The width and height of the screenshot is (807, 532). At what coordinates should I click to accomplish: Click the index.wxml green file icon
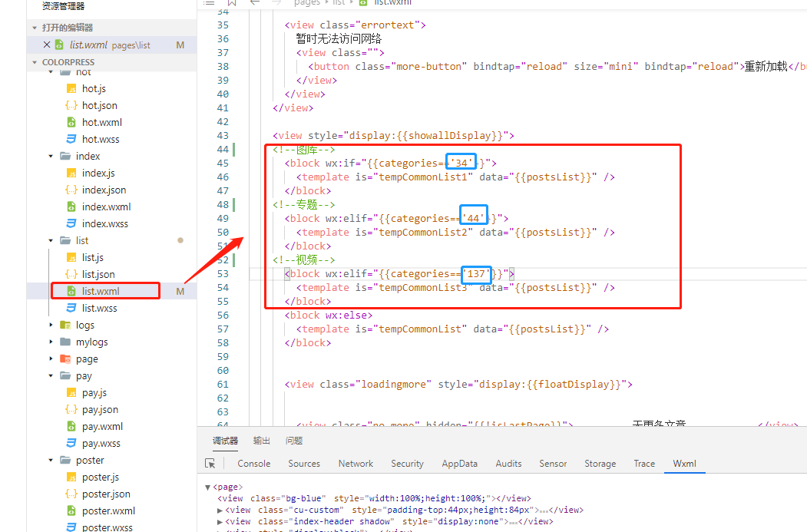[x=71, y=207]
